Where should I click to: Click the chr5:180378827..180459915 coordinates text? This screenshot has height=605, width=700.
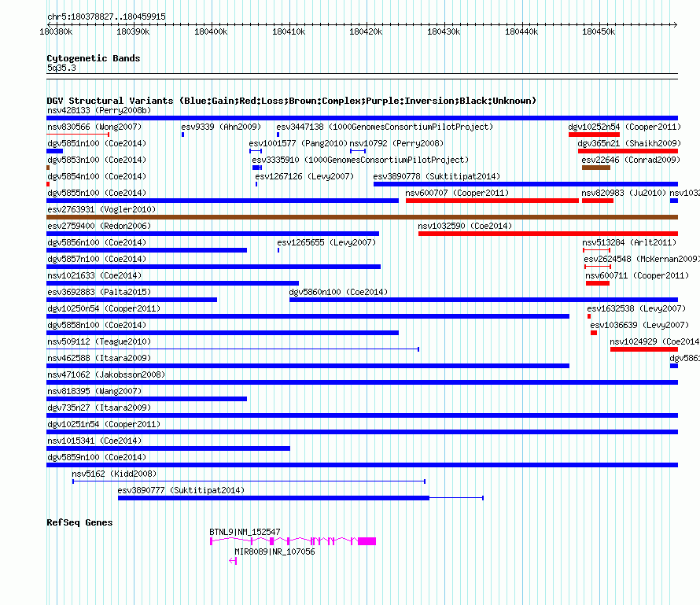[106, 17]
